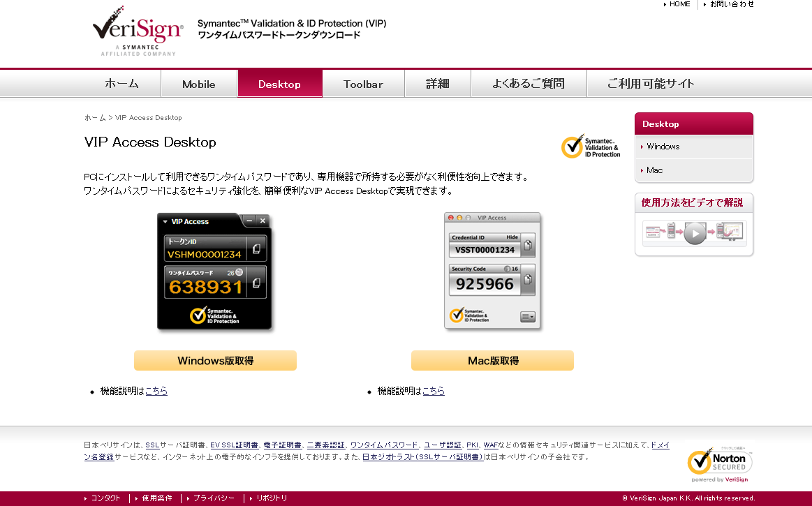Click the プライバシー link in footer bar
This screenshot has width=812, height=506.
tap(214, 498)
